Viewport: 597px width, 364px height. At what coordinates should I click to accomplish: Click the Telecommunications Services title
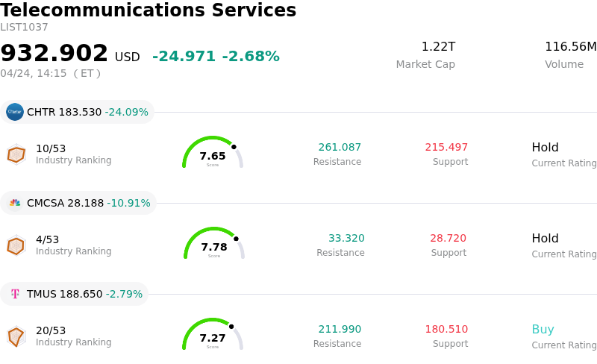click(x=149, y=10)
